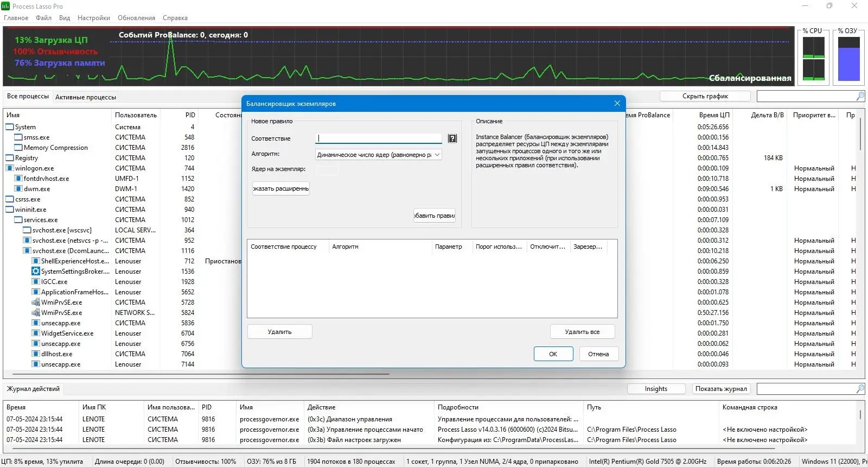Cancel the dialog with the Отмена button

tap(598, 354)
